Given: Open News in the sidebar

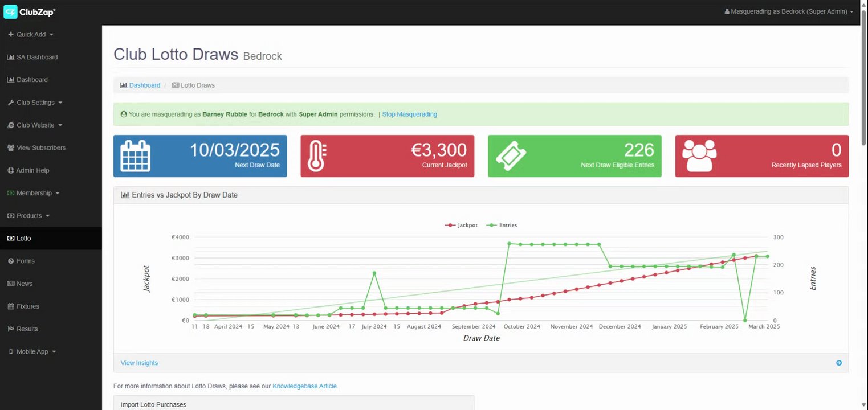Looking at the screenshot, I should pyautogui.click(x=25, y=284).
